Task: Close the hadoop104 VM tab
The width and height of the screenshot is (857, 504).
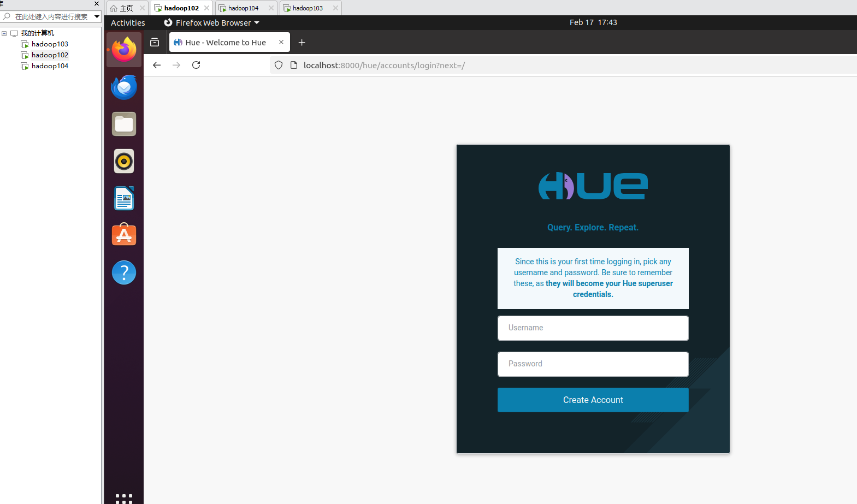Action: 271,8
